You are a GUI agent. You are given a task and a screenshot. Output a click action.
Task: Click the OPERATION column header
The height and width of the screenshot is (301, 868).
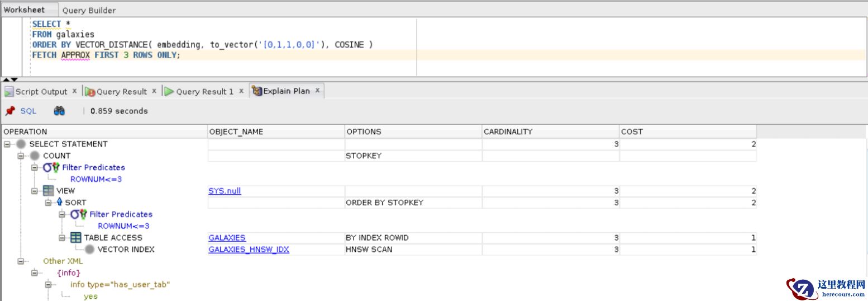(104, 131)
